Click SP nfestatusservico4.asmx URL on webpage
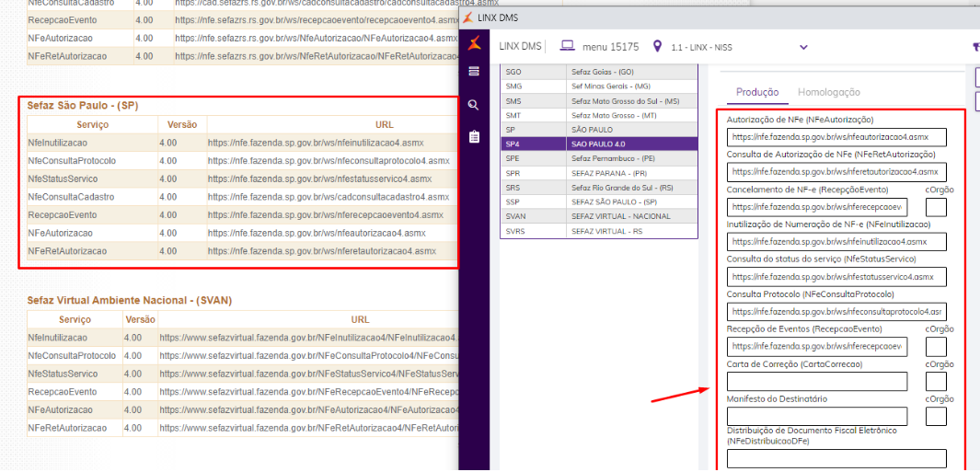This screenshot has height=472, width=980. click(319, 178)
